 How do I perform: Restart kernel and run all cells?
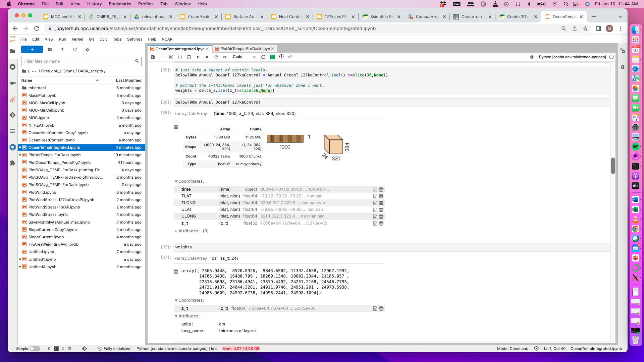tap(225, 57)
